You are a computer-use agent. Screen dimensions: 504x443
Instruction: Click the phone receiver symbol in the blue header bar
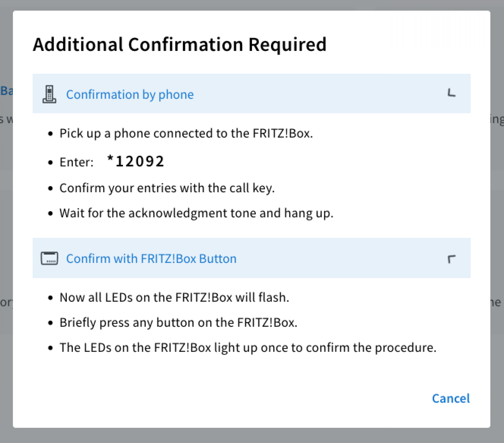coord(49,94)
